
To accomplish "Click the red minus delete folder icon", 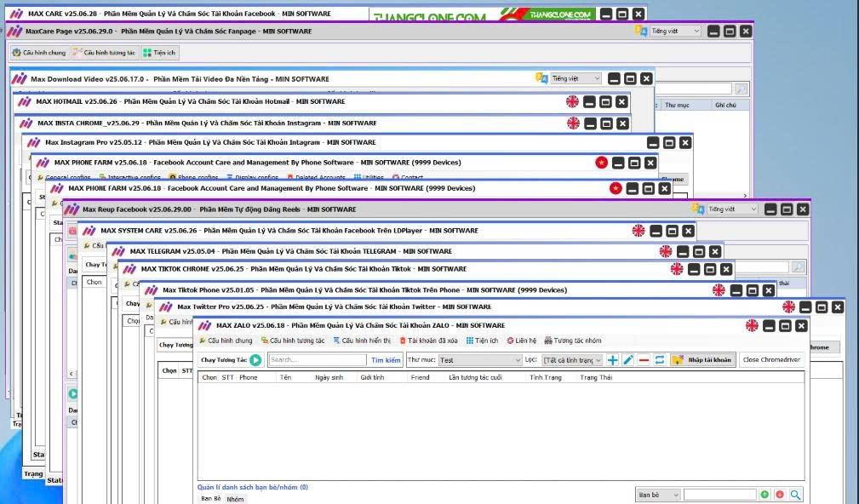I will [x=644, y=360].
